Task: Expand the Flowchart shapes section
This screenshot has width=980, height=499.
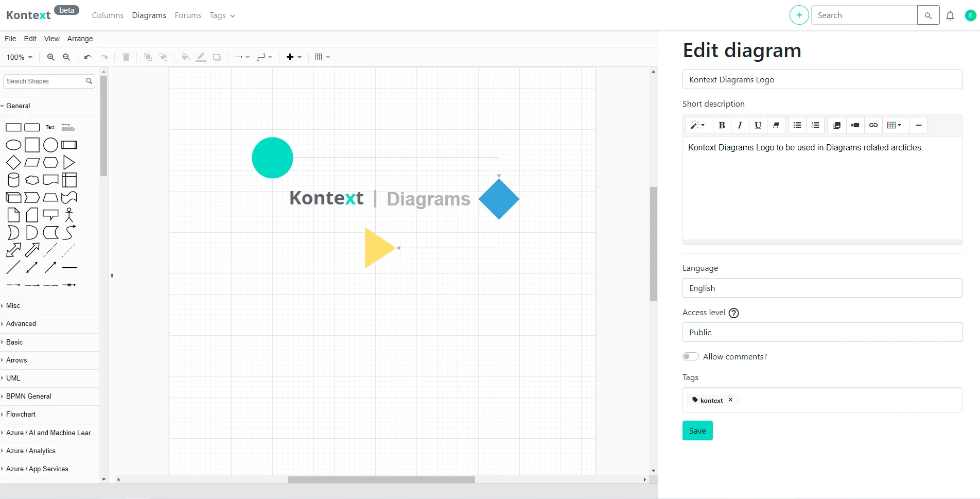Action: coord(21,414)
